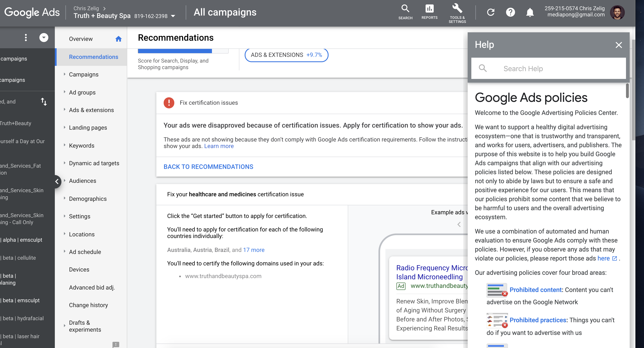Viewport: 644px width, 348px height.
Task: Open the Reports icon
Action: [429, 12]
